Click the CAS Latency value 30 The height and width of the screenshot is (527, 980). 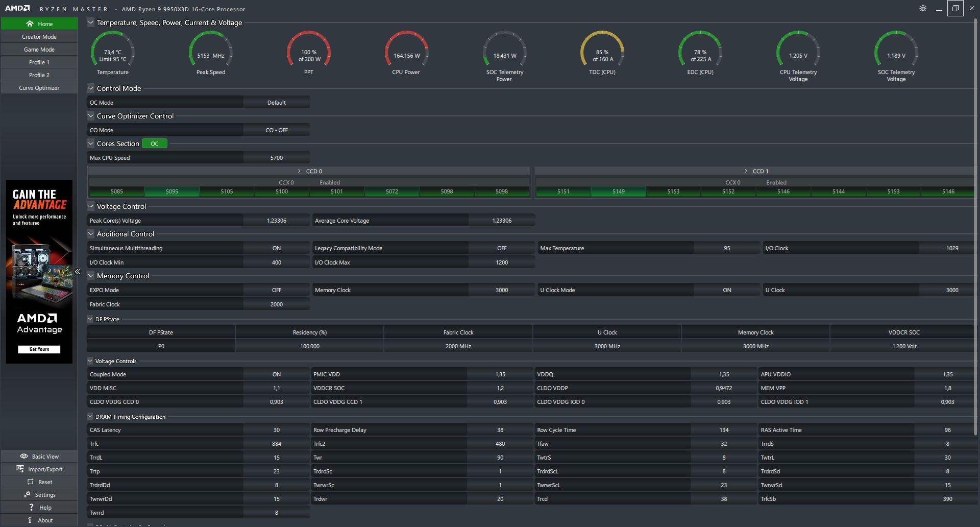coord(277,430)
